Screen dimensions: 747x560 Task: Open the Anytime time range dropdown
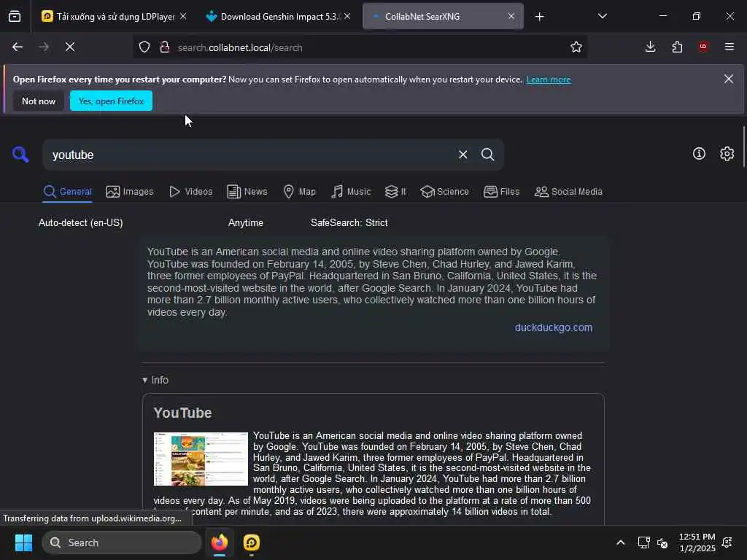[x=245, y=223]
